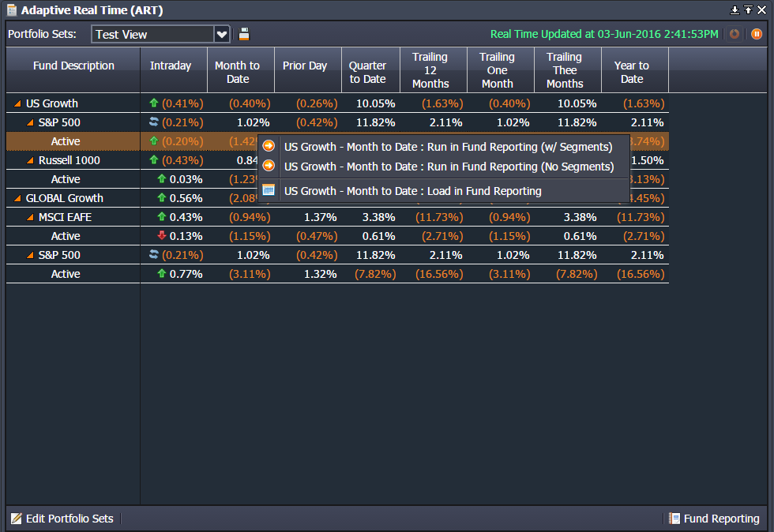Click the dock-down arrow icon in title bar
Image resolution: width=774 pixels, height=532 pixels.
(x=735, y=9)
